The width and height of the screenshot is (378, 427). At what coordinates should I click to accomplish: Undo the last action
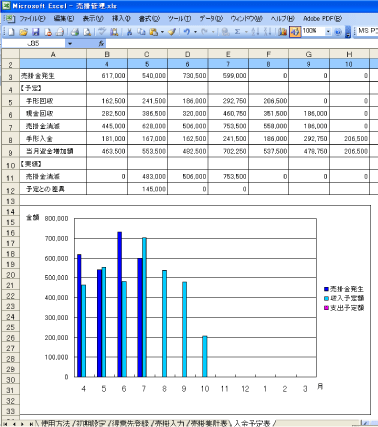click(187, 32)
